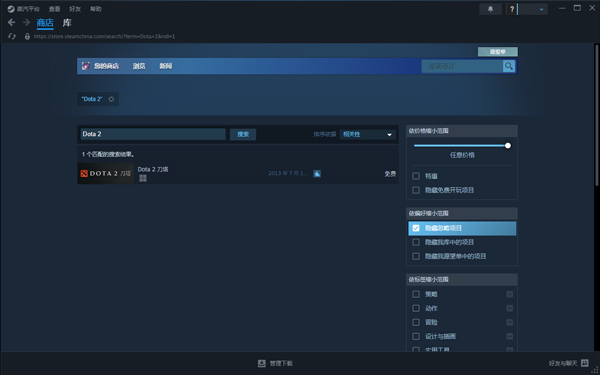600x375 pixels.
Task: Uncheck the 隐藏忽略项目 checkbox
Action: pos(416,228)
